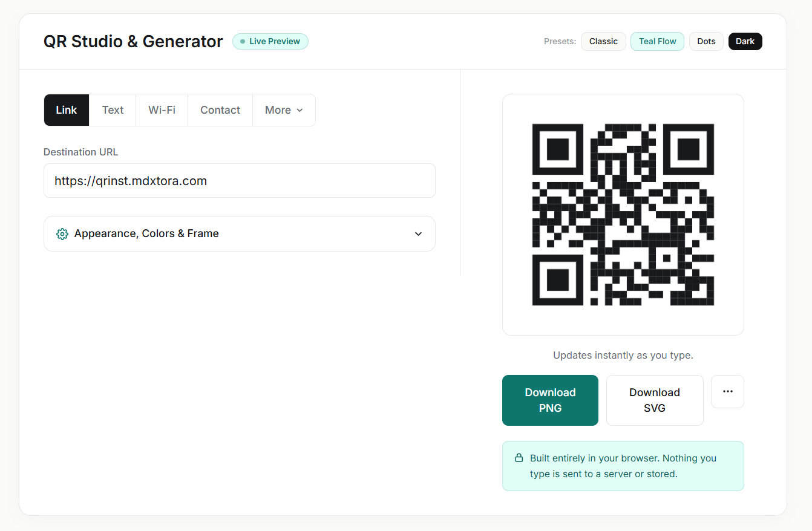The height and width of the screenshot is (531, 812).
Task: Apply the Classic preset
Action: (603, 41)
